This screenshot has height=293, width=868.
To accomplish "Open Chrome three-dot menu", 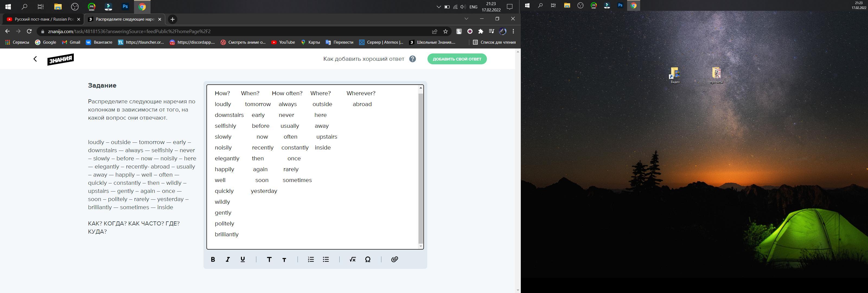I will coord(513,31).
